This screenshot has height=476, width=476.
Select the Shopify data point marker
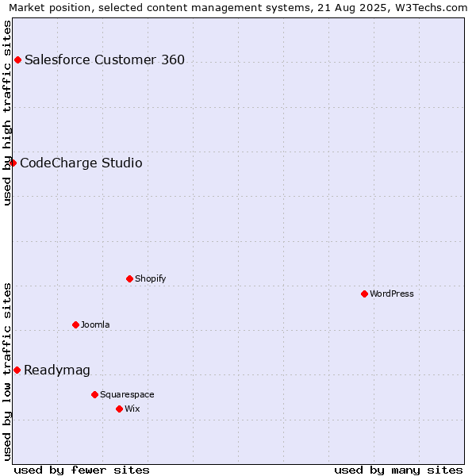[x=129, y=278]
